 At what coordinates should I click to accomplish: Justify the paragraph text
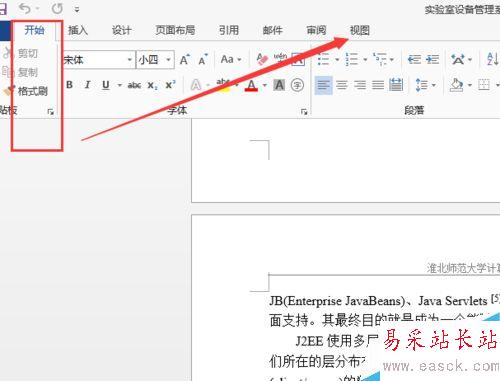(378, 85)
